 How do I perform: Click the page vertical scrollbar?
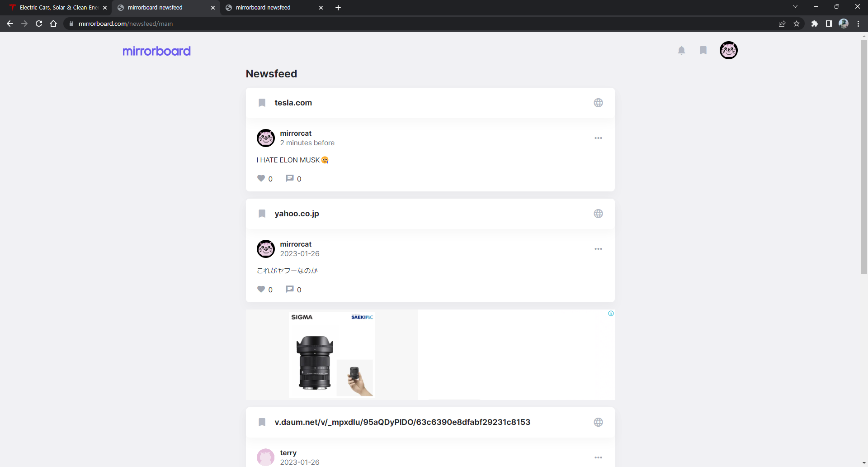pos(864,157)
